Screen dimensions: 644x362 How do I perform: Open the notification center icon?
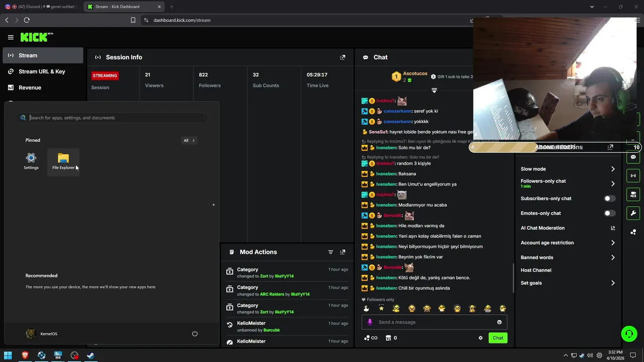click(x=633, y=355)
